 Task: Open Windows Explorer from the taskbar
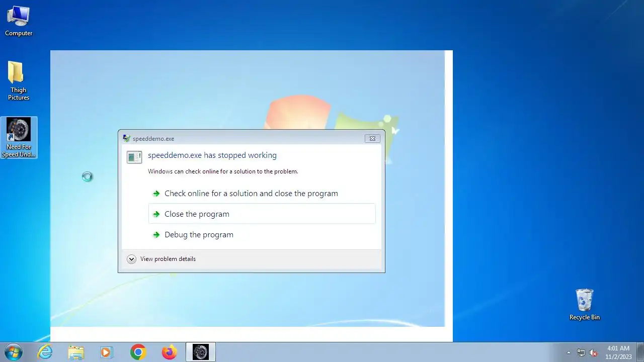76,352
